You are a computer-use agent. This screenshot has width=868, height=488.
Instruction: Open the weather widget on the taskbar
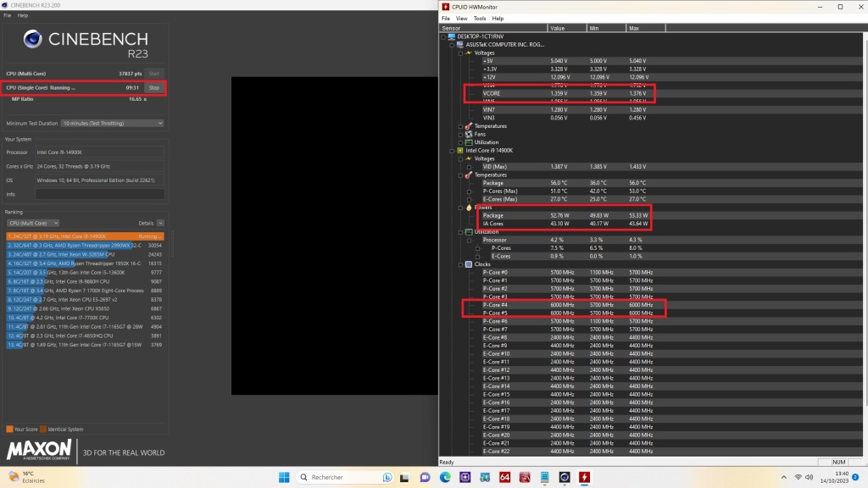click(26, 478)
